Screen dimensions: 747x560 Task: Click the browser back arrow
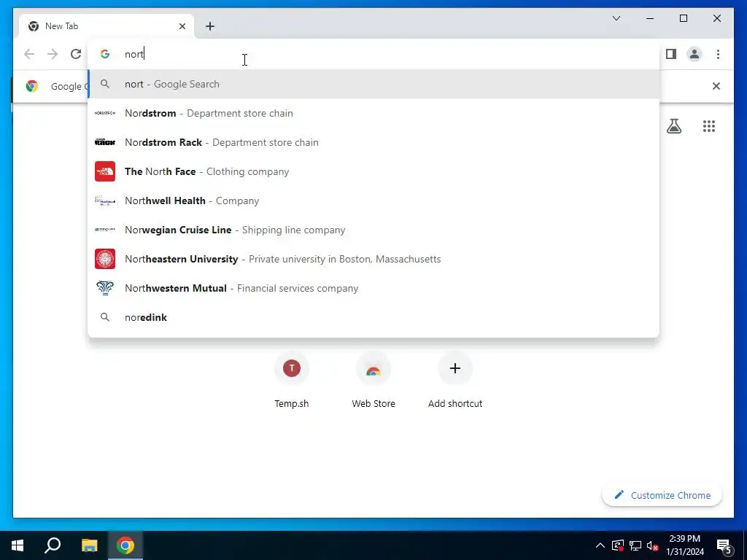[29, 54]
